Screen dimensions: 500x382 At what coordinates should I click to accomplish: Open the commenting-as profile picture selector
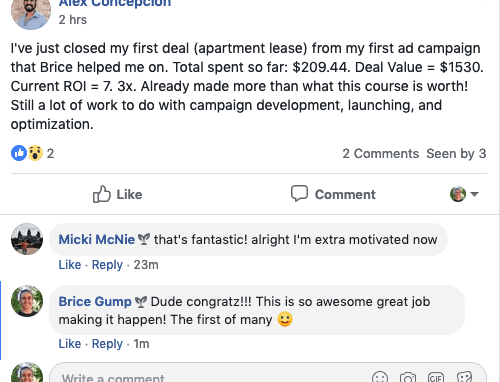458,194
